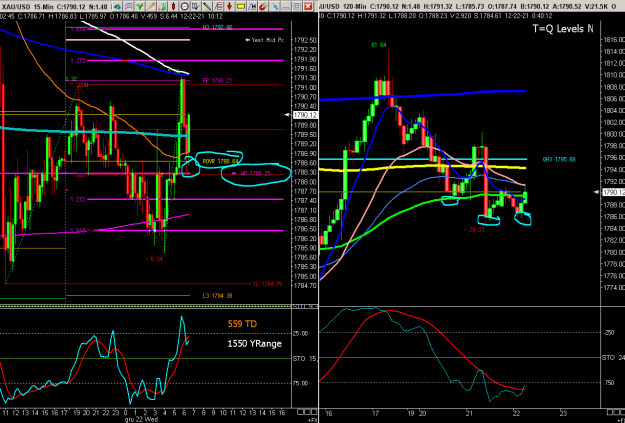Click the orange 559 TD text
625x423 pixels.
coord(242,324)
